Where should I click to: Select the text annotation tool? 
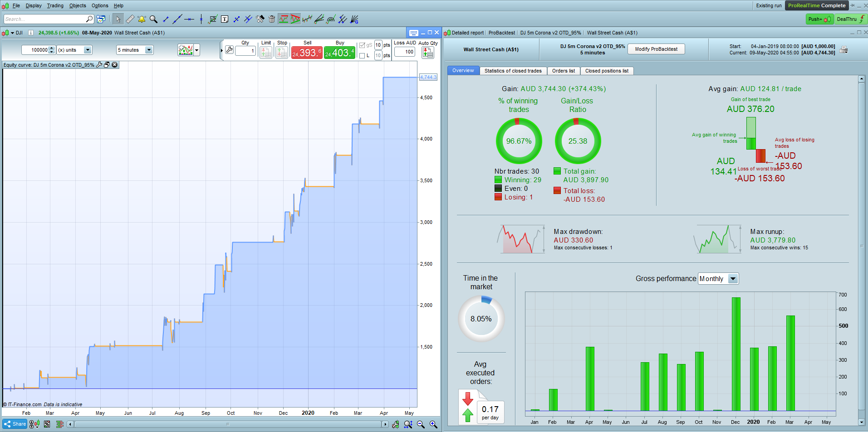(225, 19)
